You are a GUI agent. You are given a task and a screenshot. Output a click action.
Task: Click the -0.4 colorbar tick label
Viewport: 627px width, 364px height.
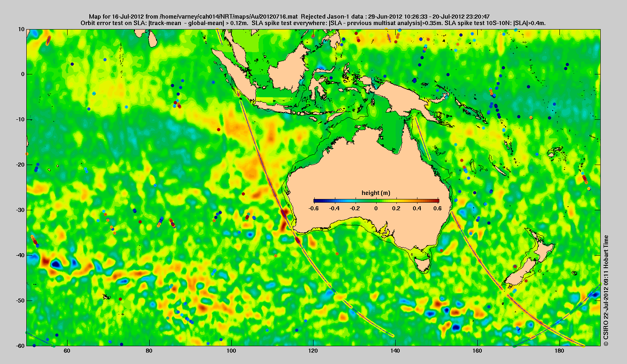(334, 208)
